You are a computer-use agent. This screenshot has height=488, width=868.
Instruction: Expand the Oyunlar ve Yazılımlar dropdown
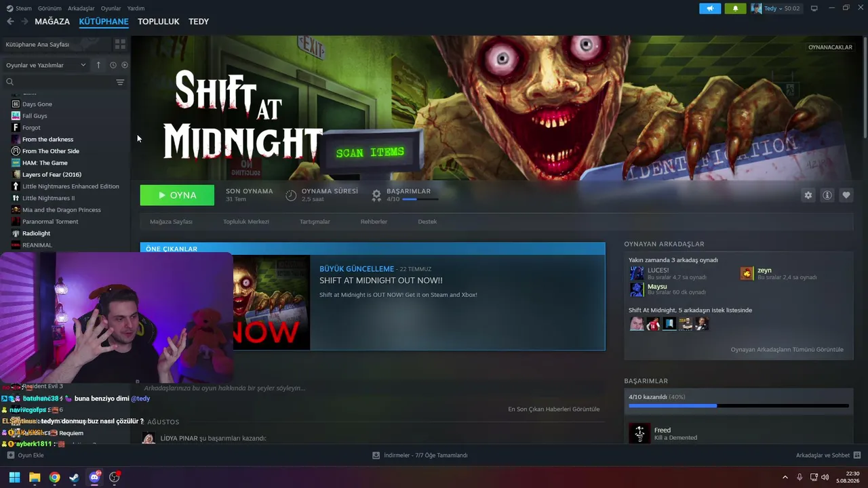pos(46,65)
